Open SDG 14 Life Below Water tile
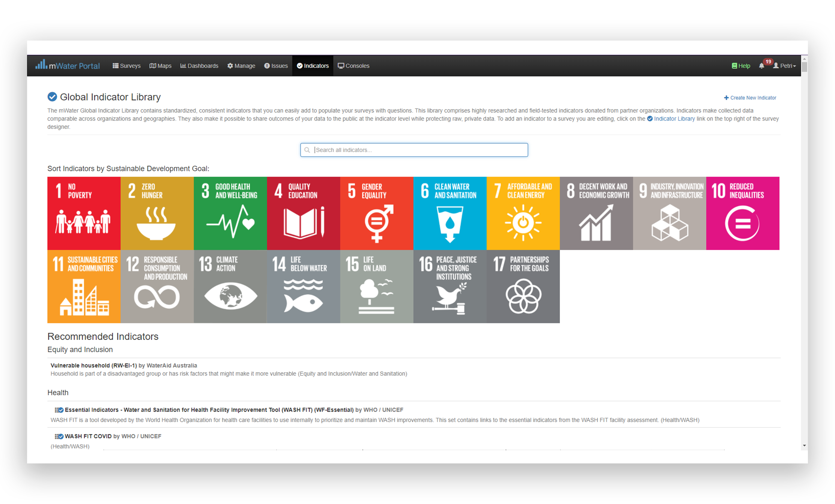 (x=304, y=287)
